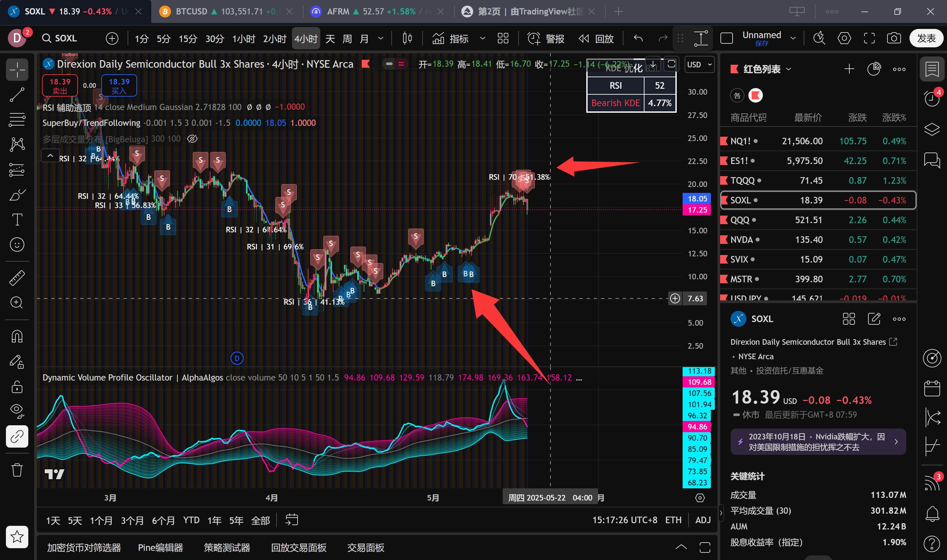Redo the last chart action

[663, 38]
